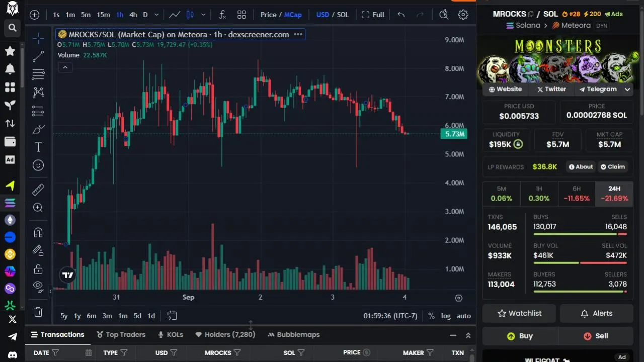Image resolution: width=644 pixels, height=362 pixels.
Task: Add token to Watchlist button
Action: 519,313
